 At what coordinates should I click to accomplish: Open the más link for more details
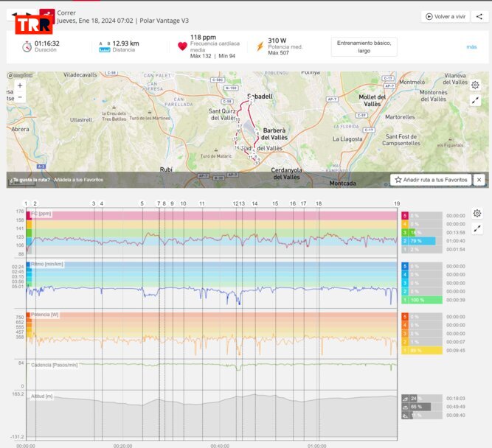(x=471, y=47)
